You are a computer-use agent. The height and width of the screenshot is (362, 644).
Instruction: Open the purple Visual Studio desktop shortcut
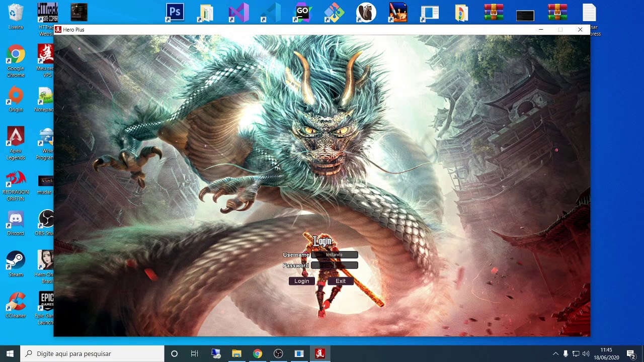pyautogui.click(x=238, y=13)
